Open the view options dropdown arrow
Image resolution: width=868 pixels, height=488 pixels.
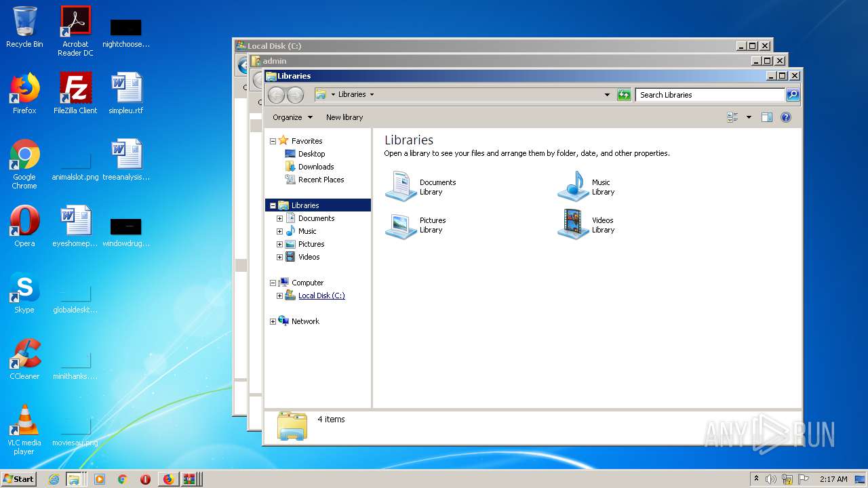click(x=749, y=117)
